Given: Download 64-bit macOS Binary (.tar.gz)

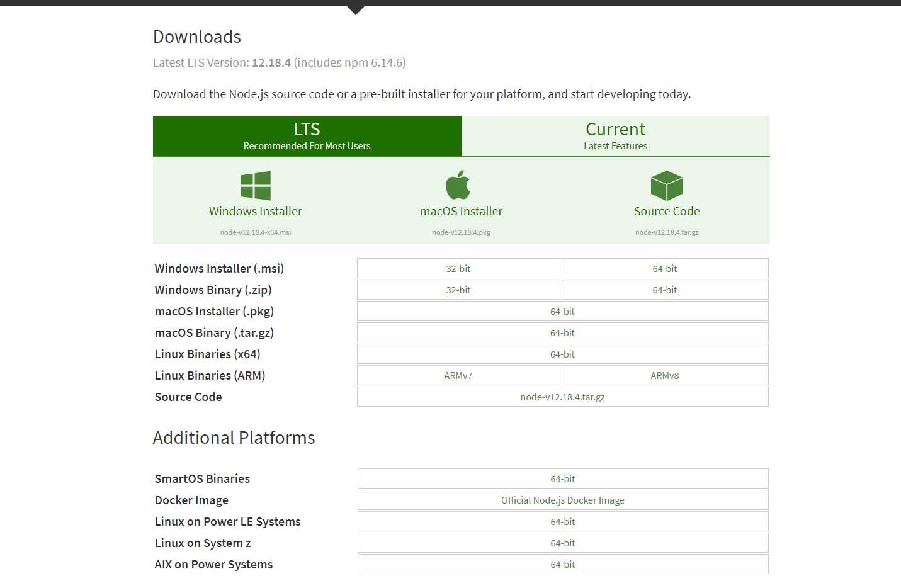Looking at the screenshot, I should [x=563, y=332].
